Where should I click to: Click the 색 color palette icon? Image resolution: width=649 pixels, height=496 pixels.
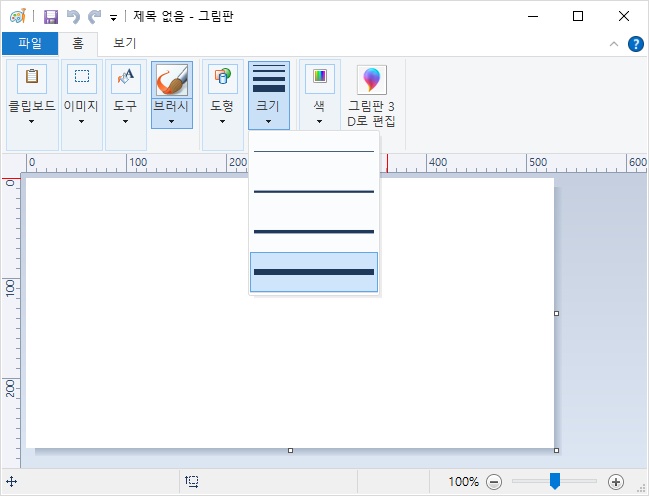320,77
